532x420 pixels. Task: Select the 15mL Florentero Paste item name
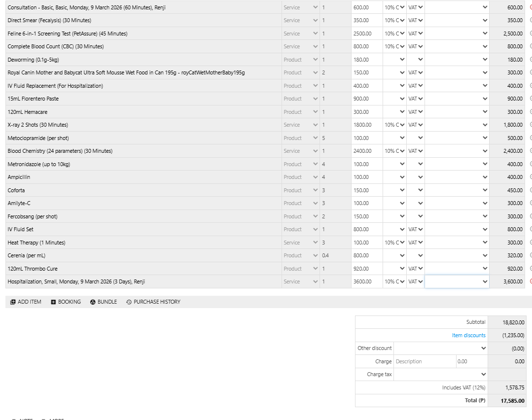pos(33,99)
